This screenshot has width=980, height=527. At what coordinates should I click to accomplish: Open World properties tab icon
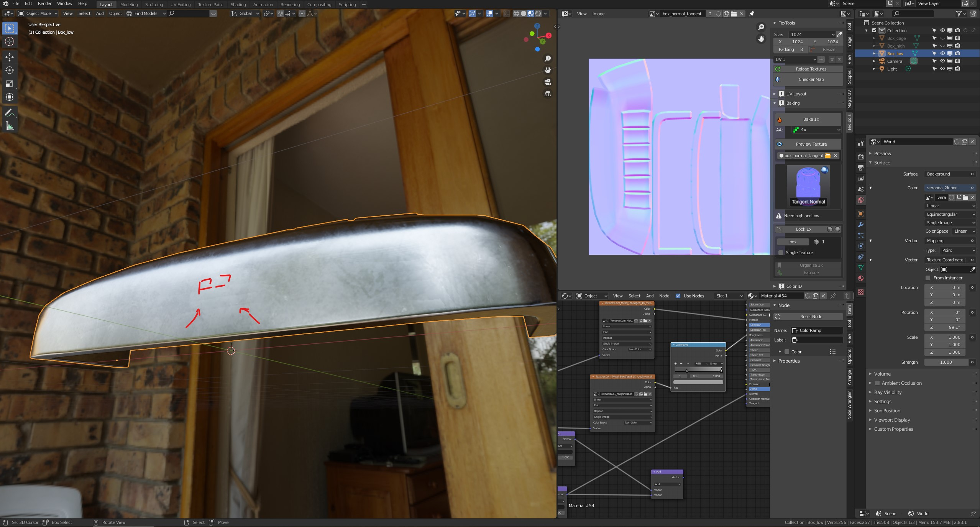(x=861, y=200)
